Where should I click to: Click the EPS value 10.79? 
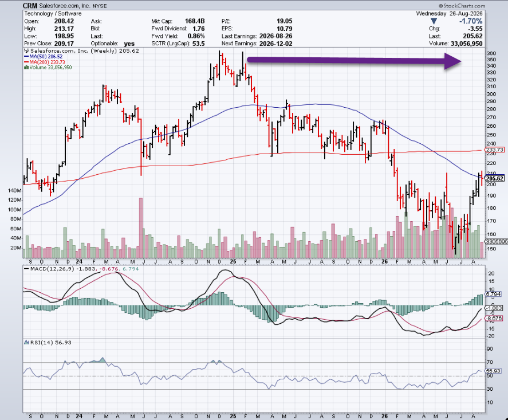pyautogui.click(x=285, y=29)
